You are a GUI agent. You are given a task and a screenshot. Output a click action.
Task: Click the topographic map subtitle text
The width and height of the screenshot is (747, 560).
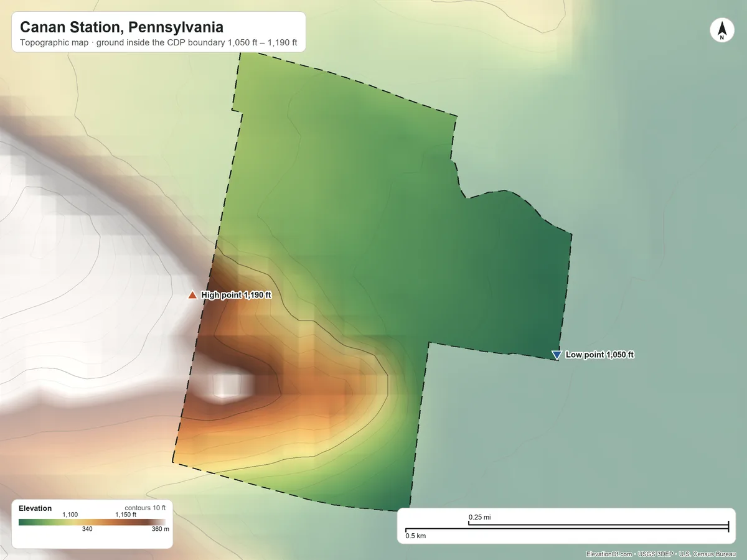[x=159, y=44]
